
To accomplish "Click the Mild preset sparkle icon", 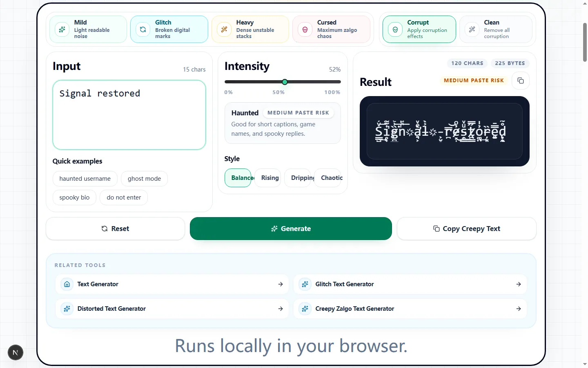I will point(62,29).
